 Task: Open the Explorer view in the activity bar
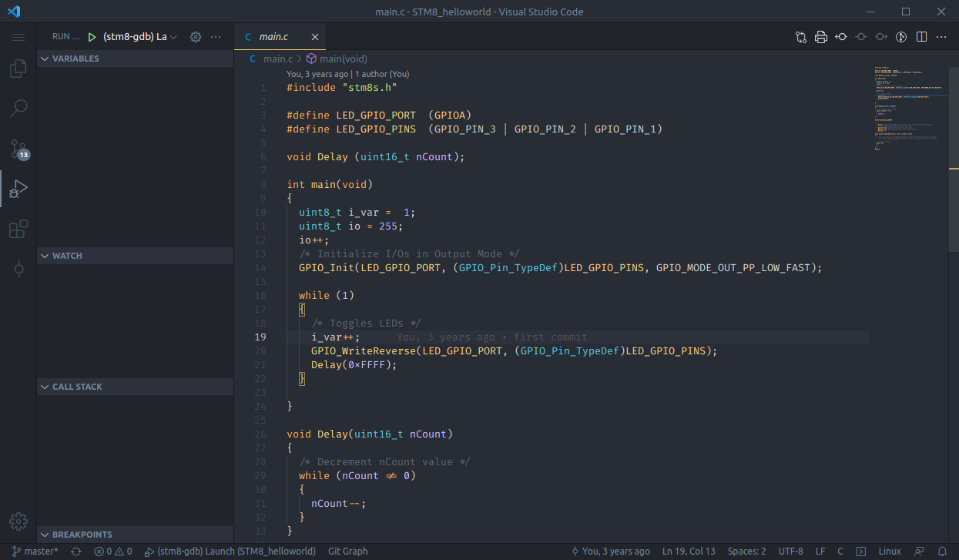point(18,69)
